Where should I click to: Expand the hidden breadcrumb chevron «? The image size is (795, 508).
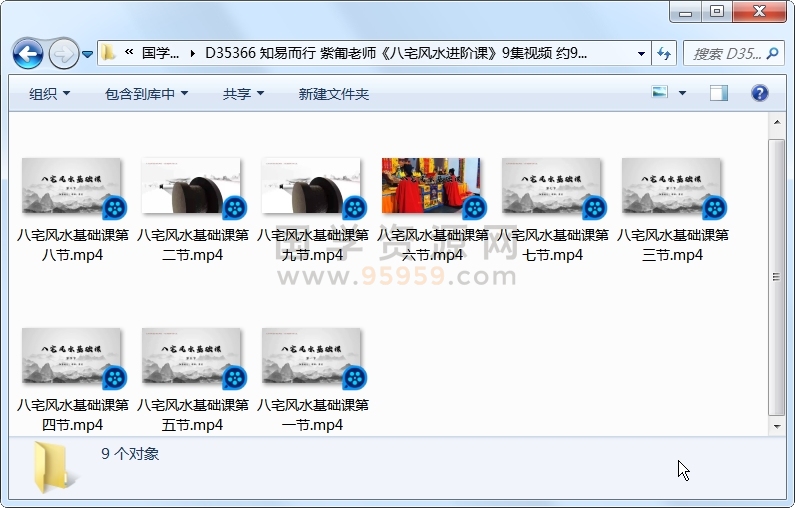coord(129,53)
